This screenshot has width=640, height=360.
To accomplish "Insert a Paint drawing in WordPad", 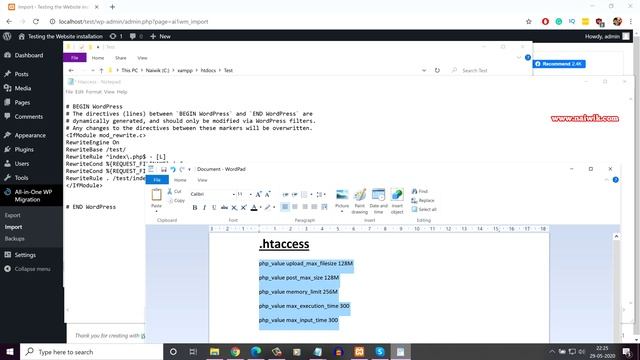I will tap(360, 195).
